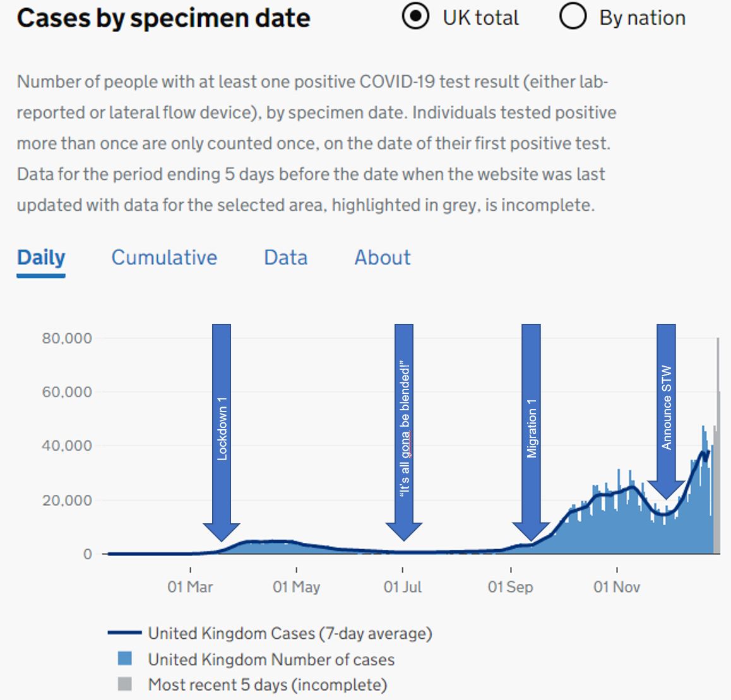Switch to the Daily tab
The image size is (731, 700).
tap(41, 258)
